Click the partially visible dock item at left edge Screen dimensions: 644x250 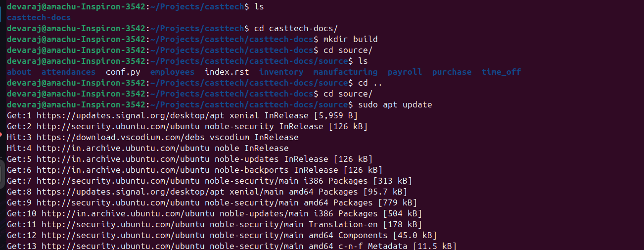point(2,174)
